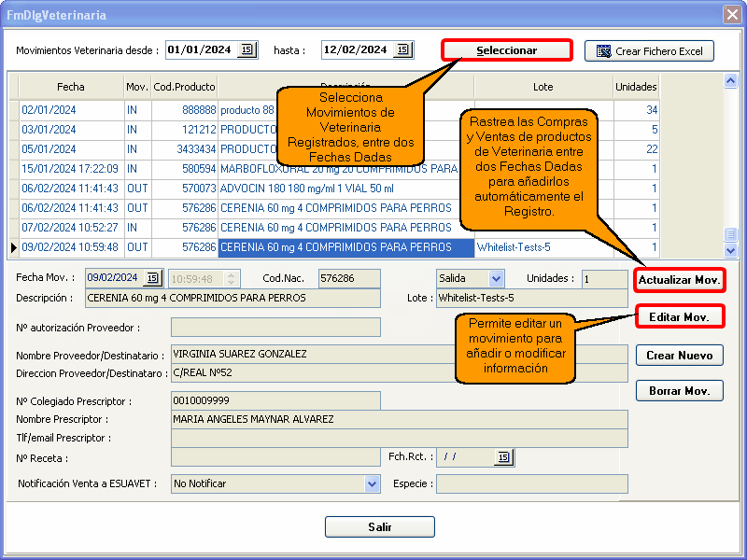Click the Editar Mov. button
The image size is (747, 560).
pyautogui.click(x=679, y=317)
